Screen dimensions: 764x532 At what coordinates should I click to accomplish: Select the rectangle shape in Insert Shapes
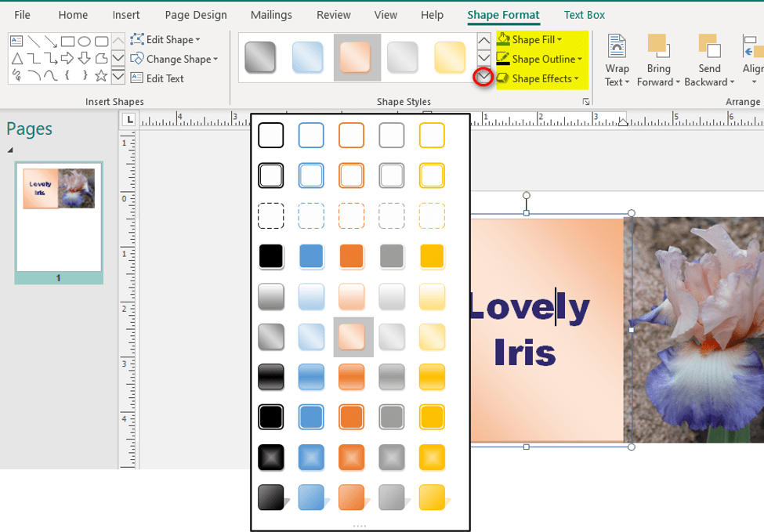(x=68, y=42)
